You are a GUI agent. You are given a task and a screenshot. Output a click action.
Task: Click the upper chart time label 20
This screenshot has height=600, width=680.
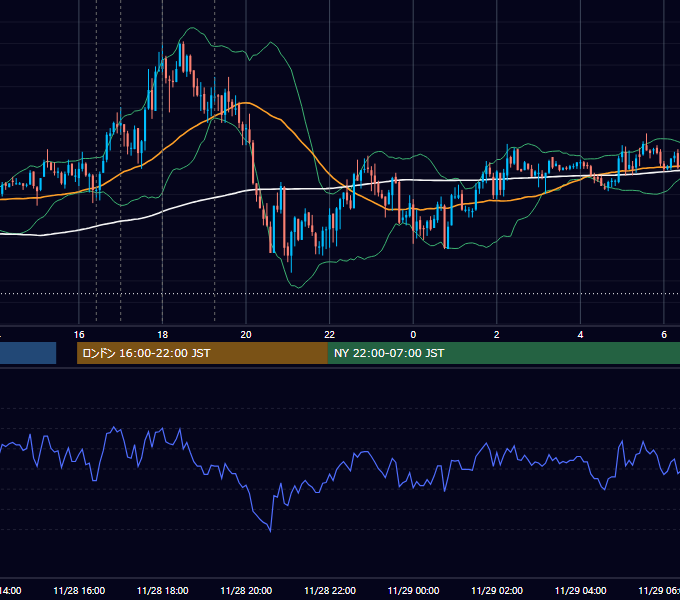coord(246,335)
